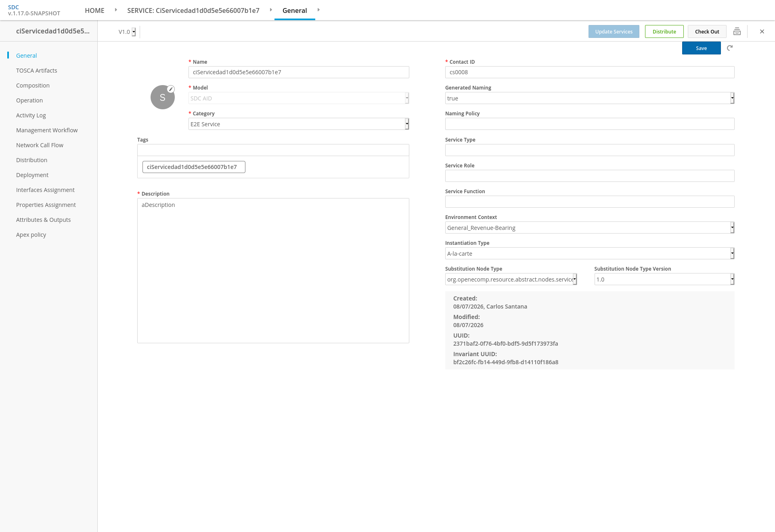Screen dimensions: 775x532
Task: Focus the Naming Policy field
Action: click(x=590, y=124)
